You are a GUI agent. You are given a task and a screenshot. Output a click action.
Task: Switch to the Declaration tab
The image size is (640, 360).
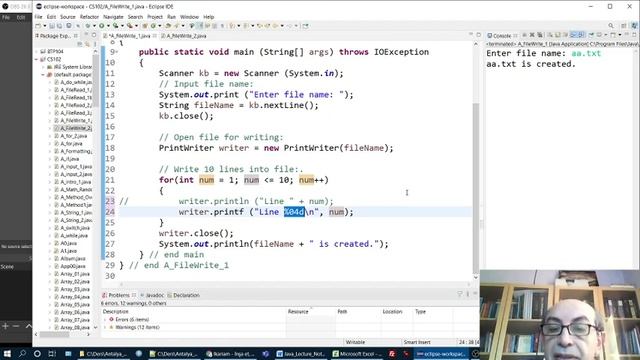(183, 295)
